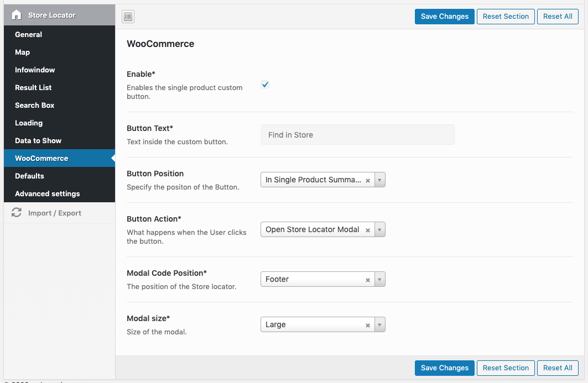Open Advanced settings in the sidebar

(46, 193)
